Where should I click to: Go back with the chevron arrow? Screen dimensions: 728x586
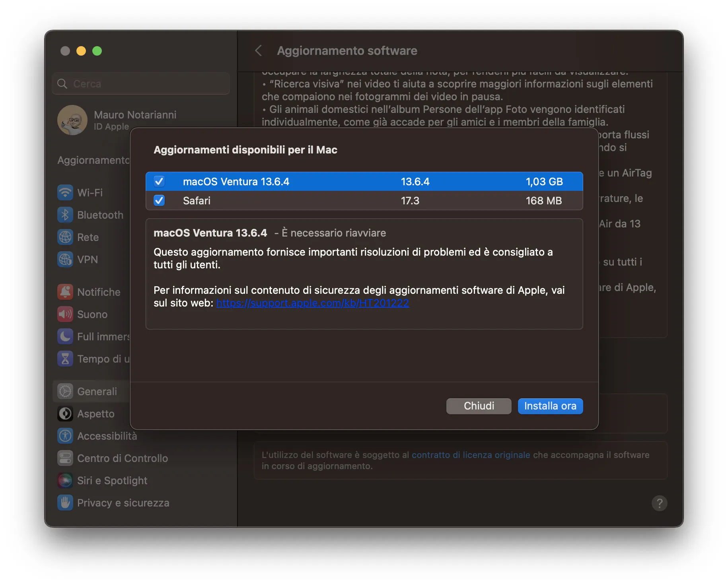pos(259,51)
